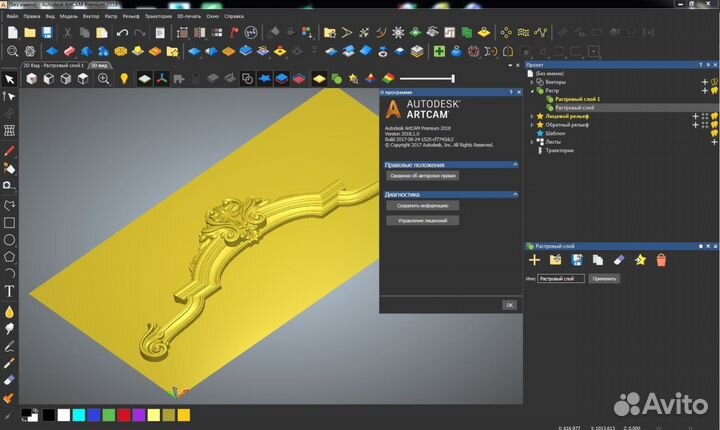
Task: Collapse the Правовые положения section
Action: [x=515, y=164]
